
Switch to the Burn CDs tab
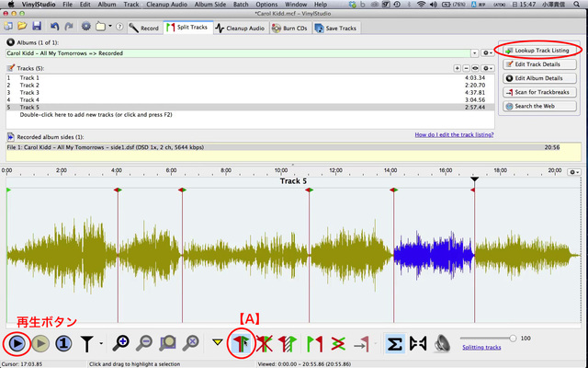289,29
